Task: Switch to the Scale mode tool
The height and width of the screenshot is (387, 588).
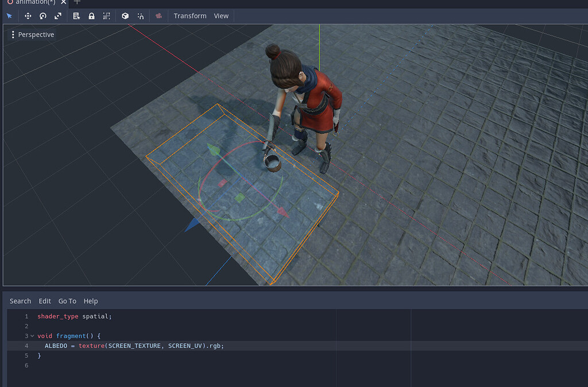Action: tap(58, 16)
